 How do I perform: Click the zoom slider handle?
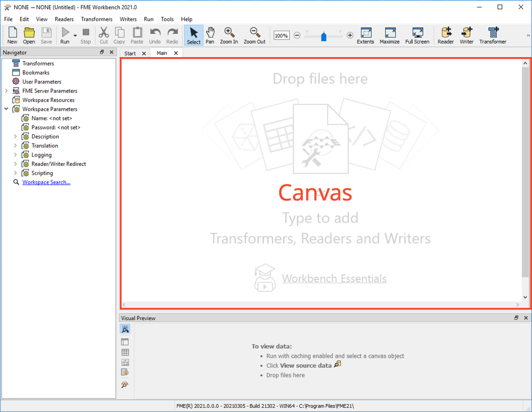pyautogui.click(x=324, y=36)
